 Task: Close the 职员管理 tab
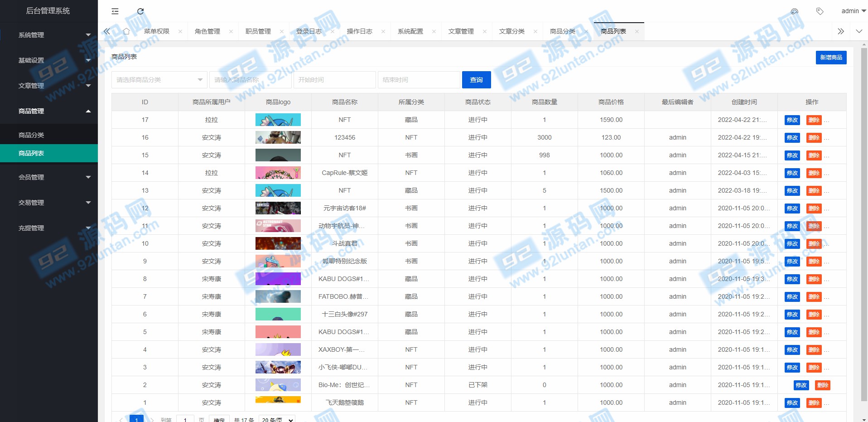282,32
